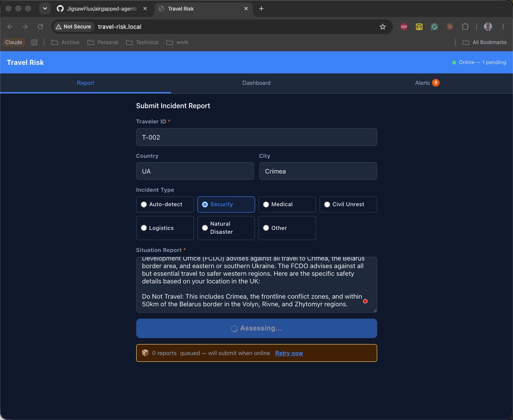Switch to the Alerts tab

[x=427, y=83]
